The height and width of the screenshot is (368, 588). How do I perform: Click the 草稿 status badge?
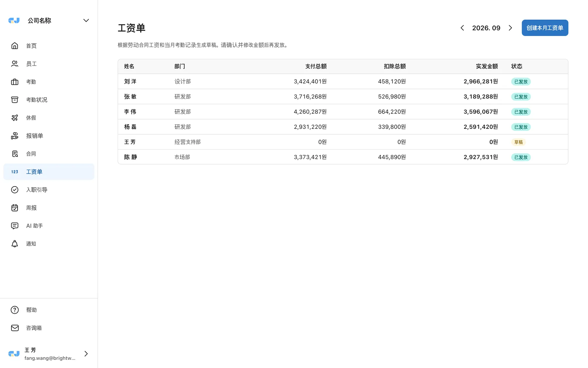518,142
